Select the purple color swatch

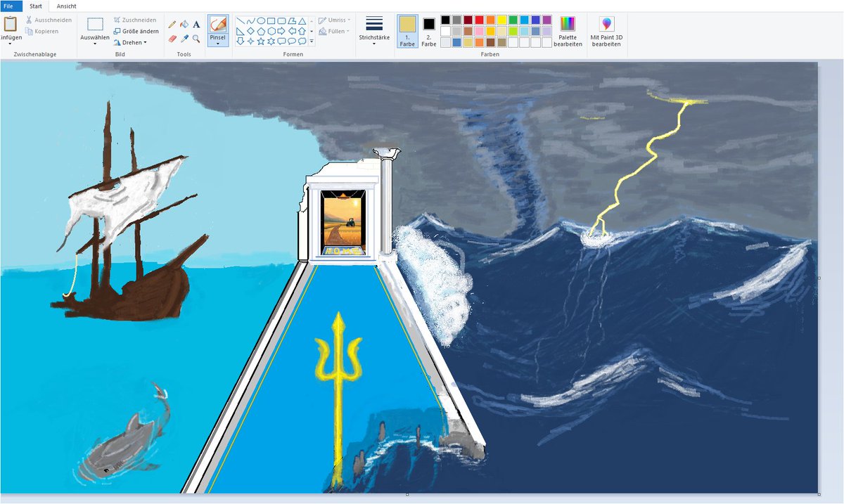547,20
